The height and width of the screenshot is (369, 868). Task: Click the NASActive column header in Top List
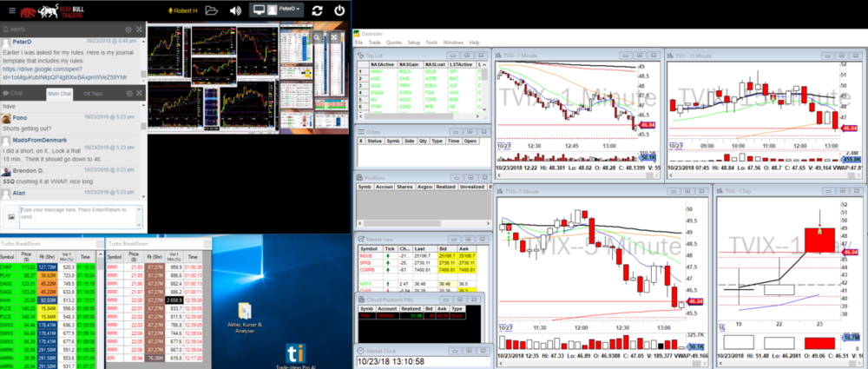click(x=383, y=65)
